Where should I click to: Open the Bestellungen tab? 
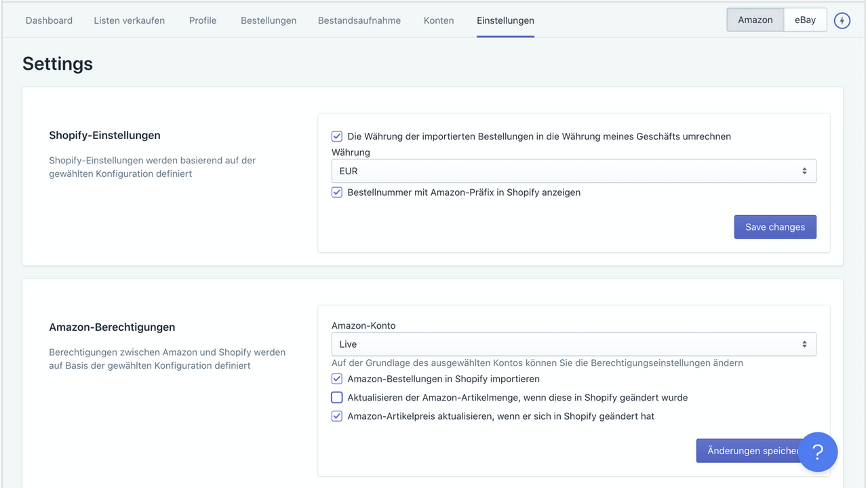coord(269,20)
